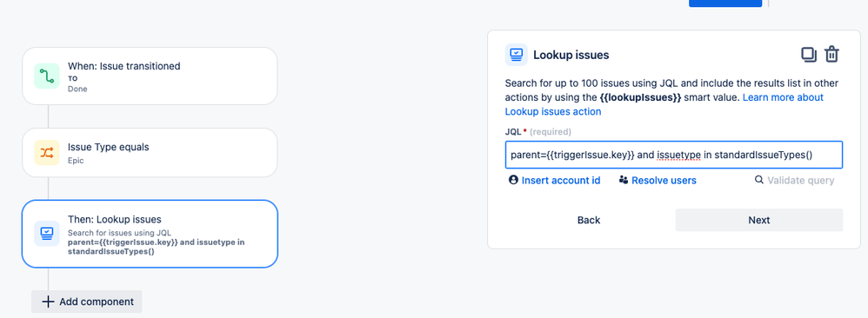
Task: Click the Insert account id link
Action: (x=561, y=181)
